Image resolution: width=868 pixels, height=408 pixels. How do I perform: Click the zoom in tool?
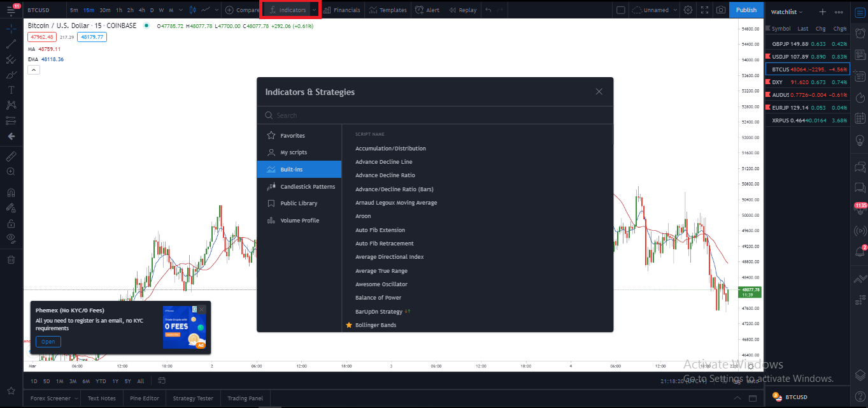pyautogui.click(x=11, y=171)
